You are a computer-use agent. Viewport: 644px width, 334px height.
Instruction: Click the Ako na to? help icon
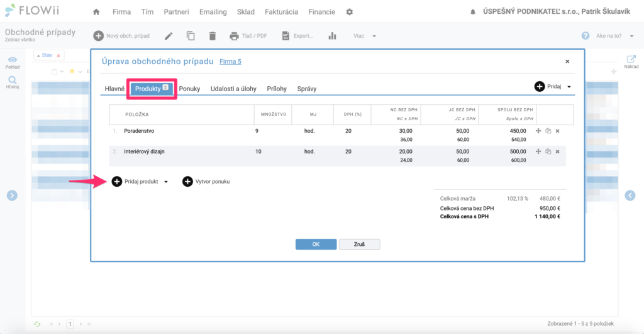(586, 36)
